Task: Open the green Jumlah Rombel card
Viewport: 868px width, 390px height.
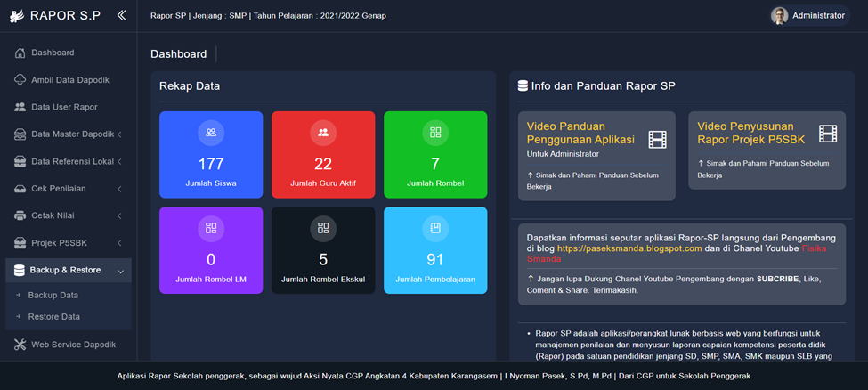Action: [x=435, y=155]
